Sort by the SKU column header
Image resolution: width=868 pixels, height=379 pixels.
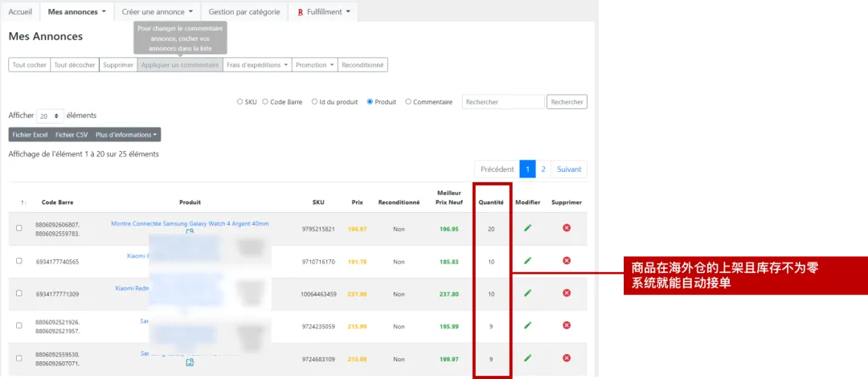pyautogui.click(x=318, y=202)
